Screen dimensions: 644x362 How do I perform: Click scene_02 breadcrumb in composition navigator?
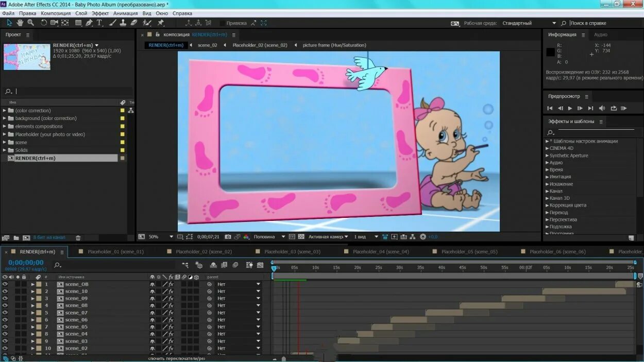click(x=208, y=45)
